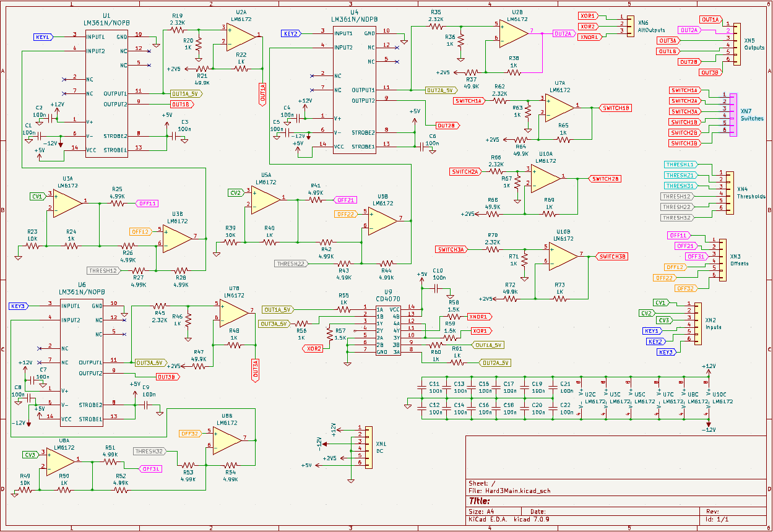The height and width of the screenshot is (532, 773).
Task: Click the Hard3Main.kicad_sch file name text
Action: click(516, 491)
